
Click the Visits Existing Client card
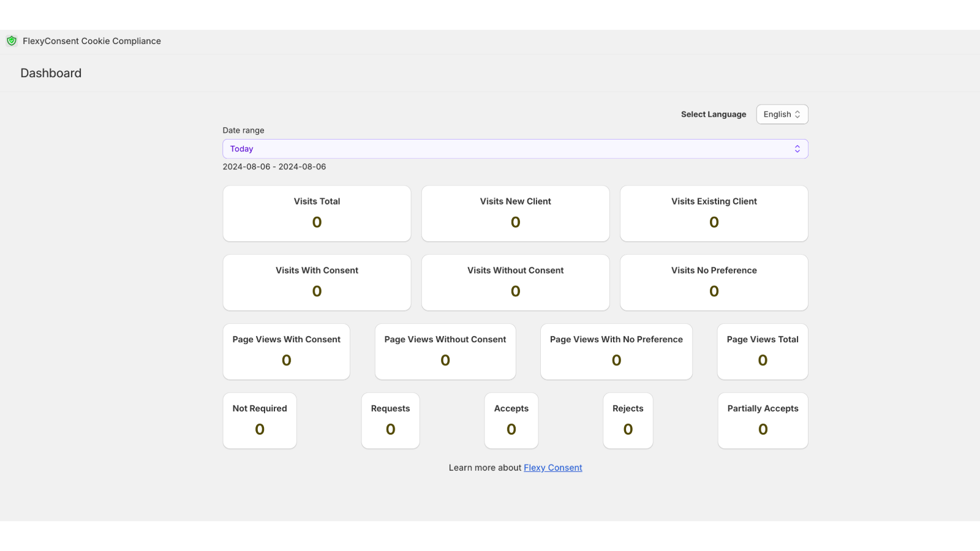tap(714, 213)
